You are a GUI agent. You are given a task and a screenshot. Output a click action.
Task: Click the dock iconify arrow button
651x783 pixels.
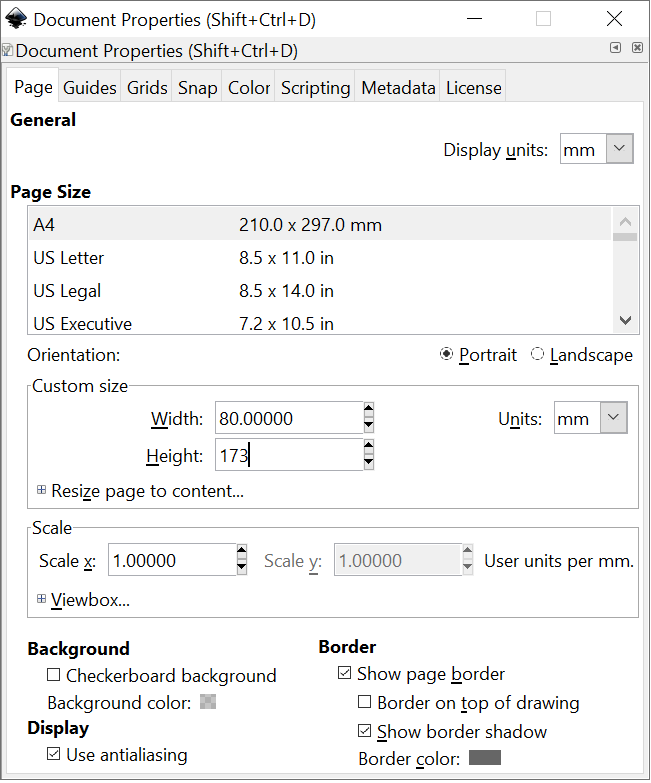click(x=616, y=47)
